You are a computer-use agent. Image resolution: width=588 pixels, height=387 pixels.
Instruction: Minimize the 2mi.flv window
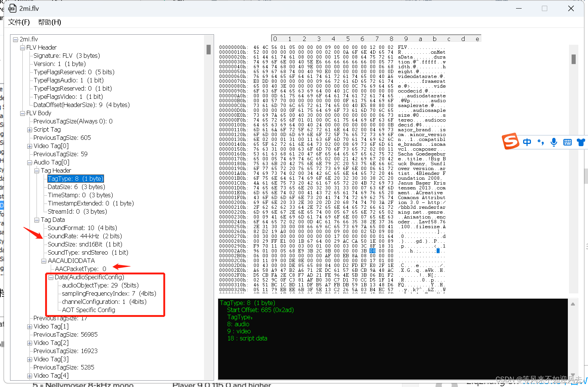pyautogui.click(x=519, y=9)
